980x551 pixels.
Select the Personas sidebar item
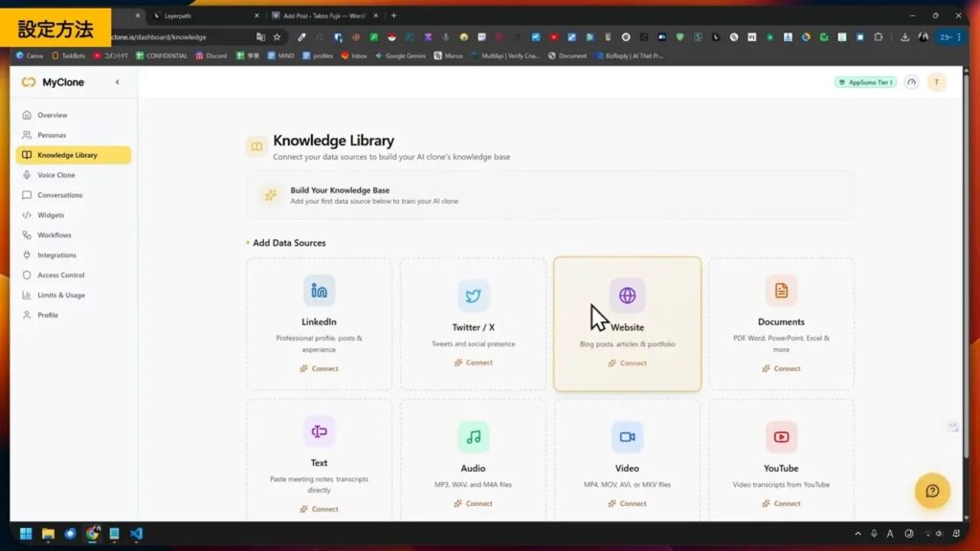(52, 135)
